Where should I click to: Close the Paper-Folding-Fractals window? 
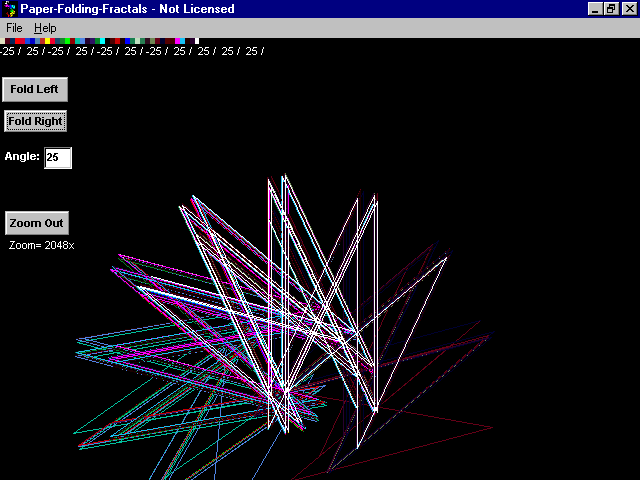coord(627,9)
